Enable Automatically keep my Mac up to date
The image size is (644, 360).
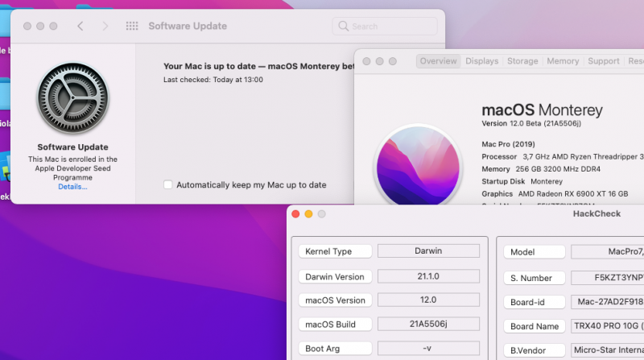(168, 184)
